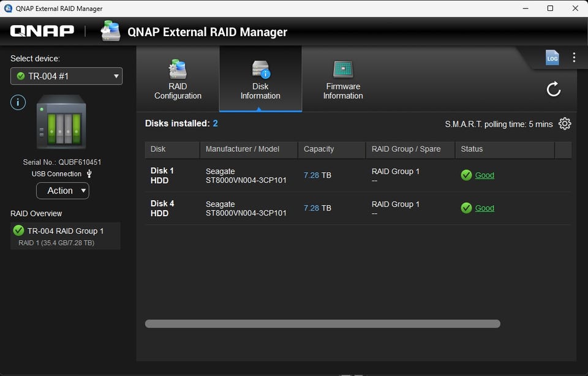Click the TR-004 enclosure thumbnail image
This screenshot has width=588, height=376.
pos(61,122)
